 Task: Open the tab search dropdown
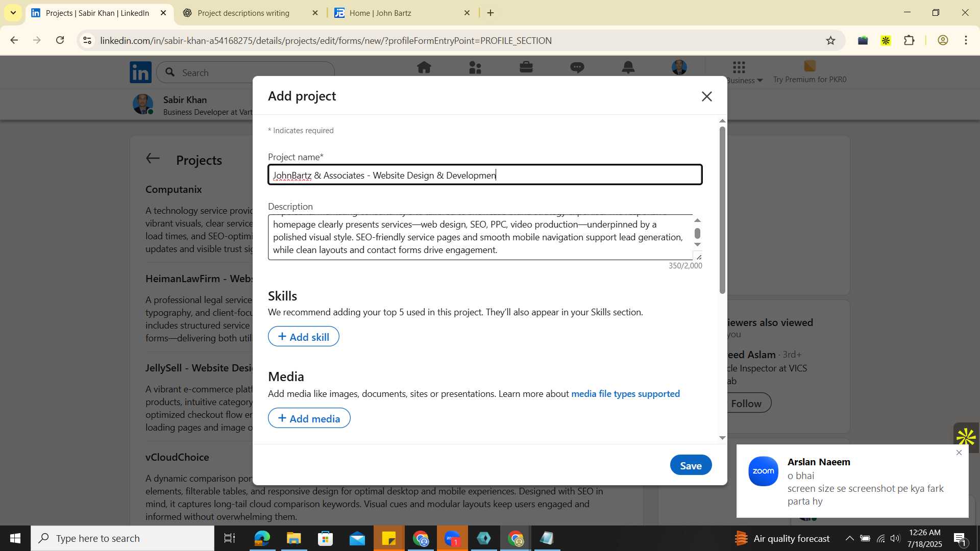(x=13, y=13)
